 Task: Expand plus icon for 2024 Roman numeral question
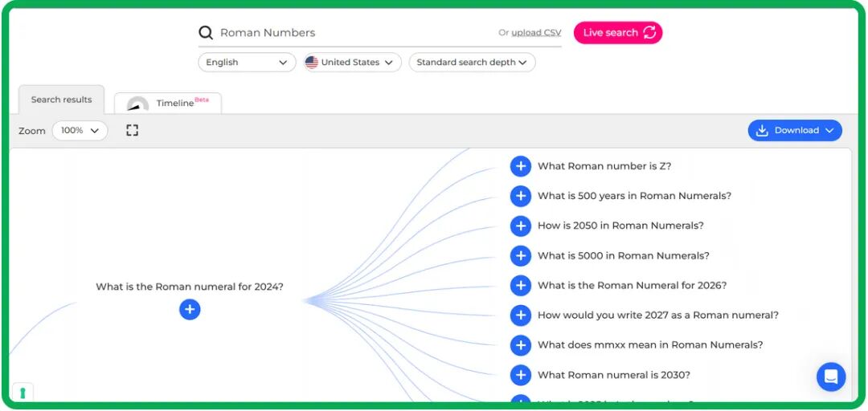pos(190,310)
